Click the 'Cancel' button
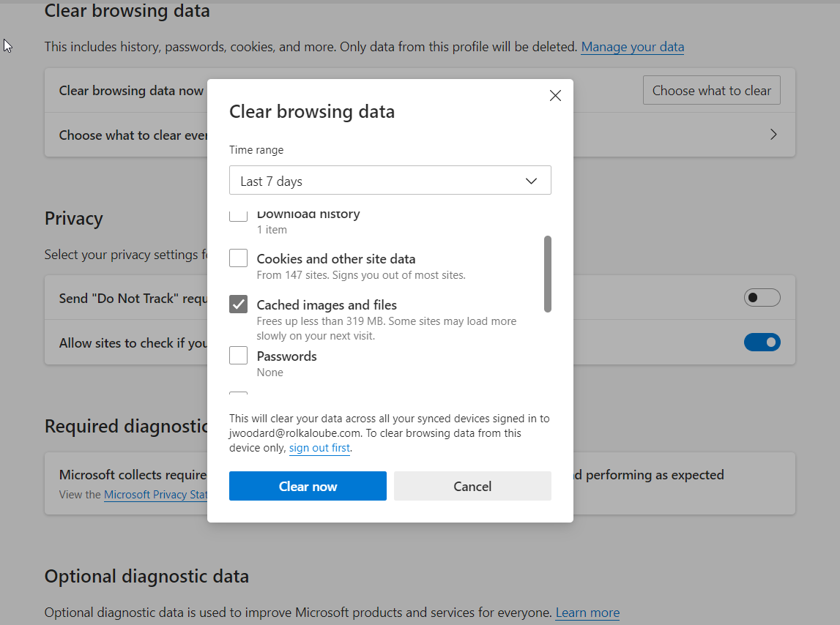Image resolution: width=840 pixels, height=625 pixels. click(x=472, y=485)
